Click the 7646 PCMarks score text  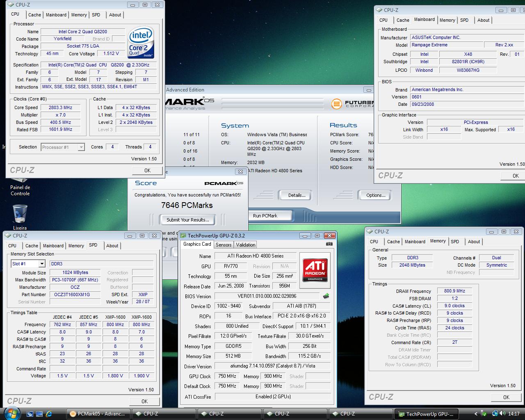pyautogui.click(x=187, y=205)
